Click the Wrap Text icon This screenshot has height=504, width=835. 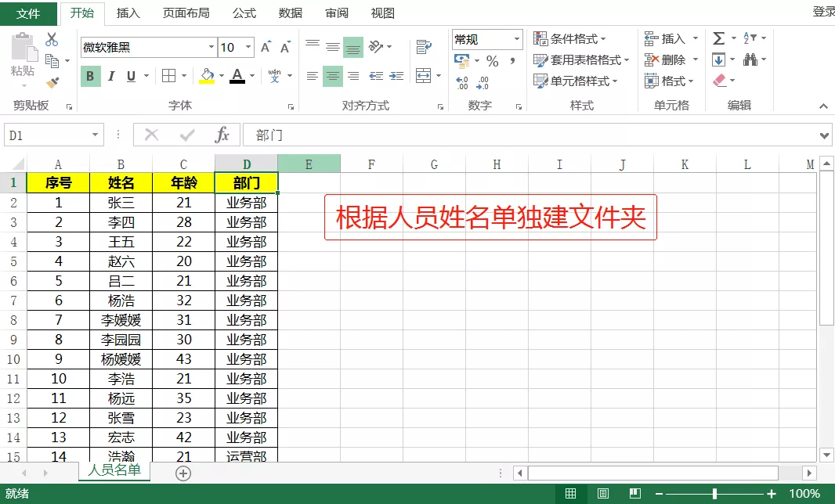tap(423, 47)
